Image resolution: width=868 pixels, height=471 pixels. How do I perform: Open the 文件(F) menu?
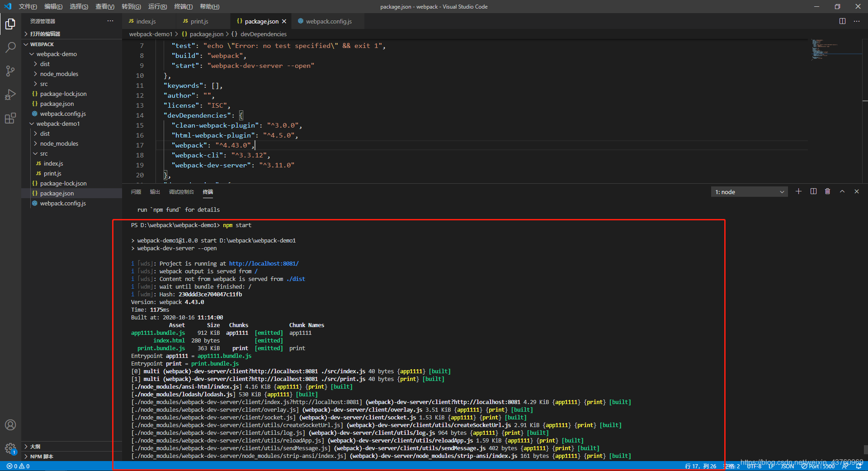point(28,6)
